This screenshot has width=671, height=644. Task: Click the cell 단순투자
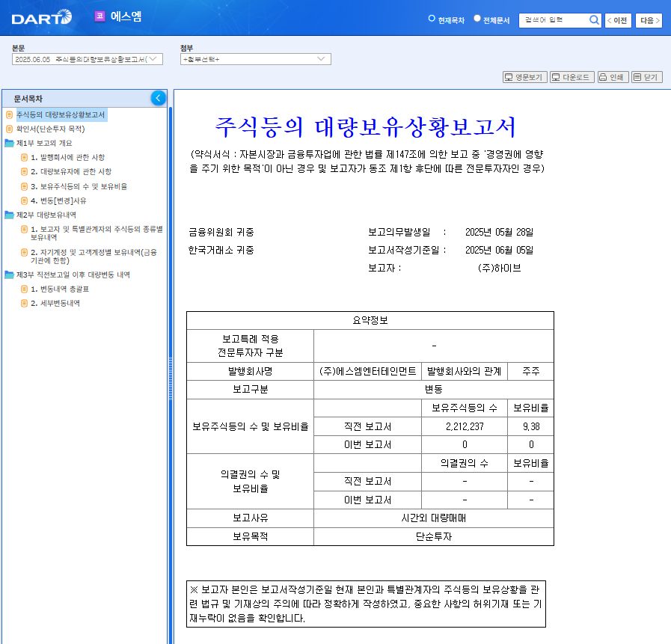click(434, 536)
